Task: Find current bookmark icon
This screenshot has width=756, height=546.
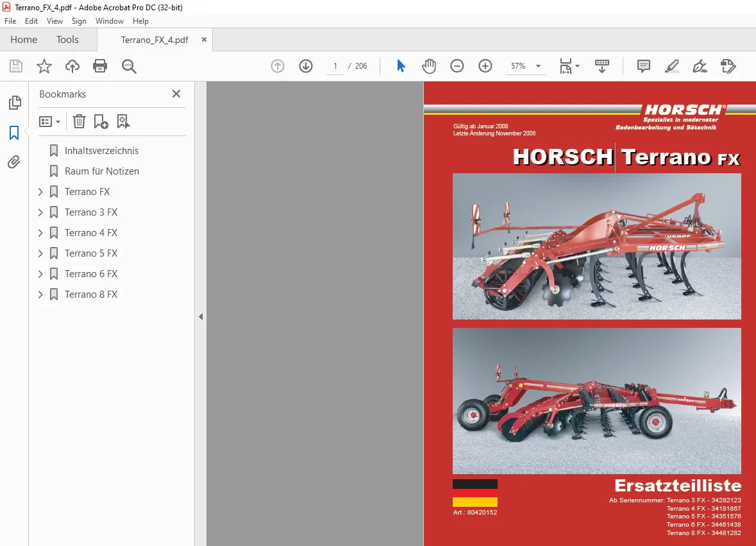Action: tap(123, 121)
